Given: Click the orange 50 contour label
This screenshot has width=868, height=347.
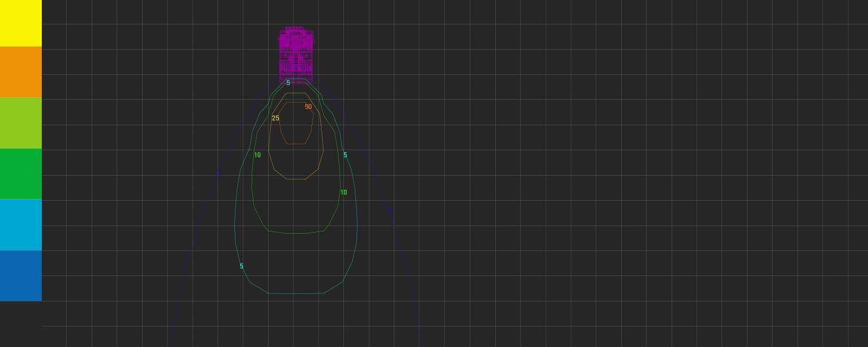Looking at the screenshot, I should click(308, 107).
